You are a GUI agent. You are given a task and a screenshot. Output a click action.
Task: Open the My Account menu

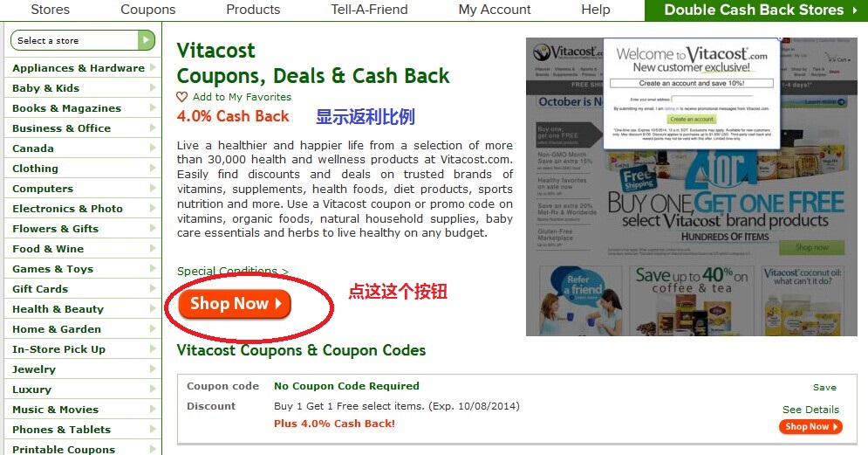coord(495,10)
